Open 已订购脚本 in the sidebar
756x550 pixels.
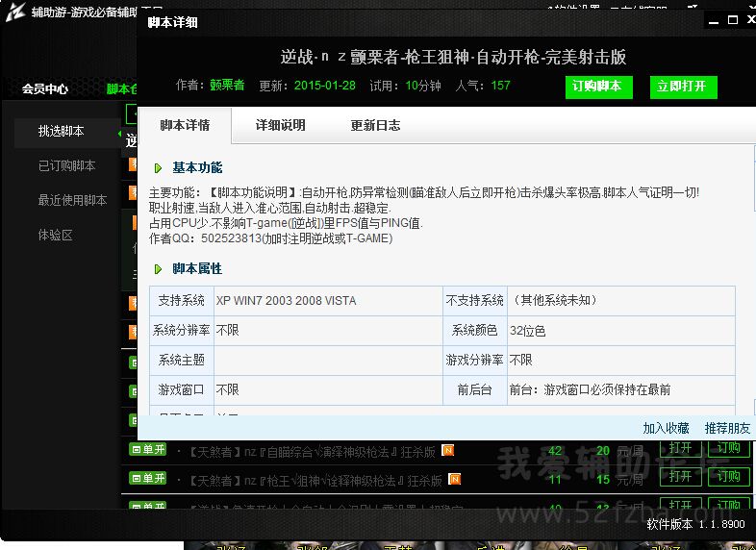67,165
